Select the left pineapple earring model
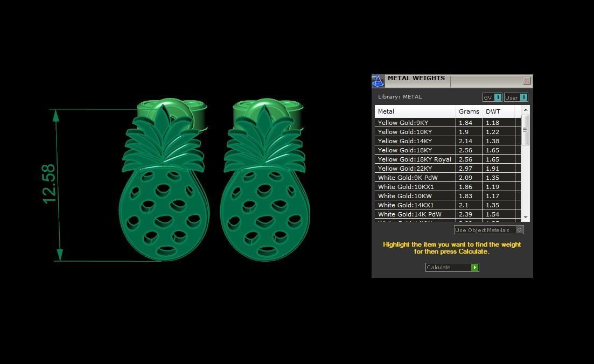This screenshot has width=594, height=364. click(x=164, y=181)
